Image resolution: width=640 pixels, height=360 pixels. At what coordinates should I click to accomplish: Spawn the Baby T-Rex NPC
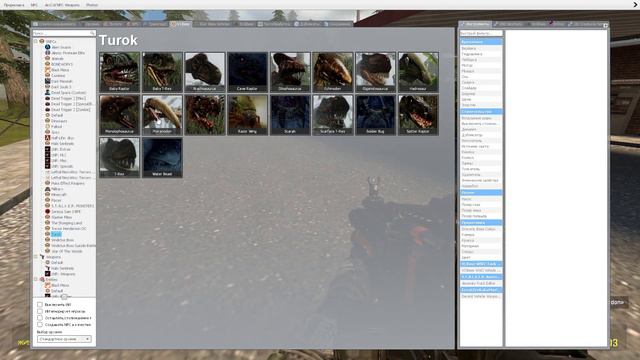click(x=162, y=72)
